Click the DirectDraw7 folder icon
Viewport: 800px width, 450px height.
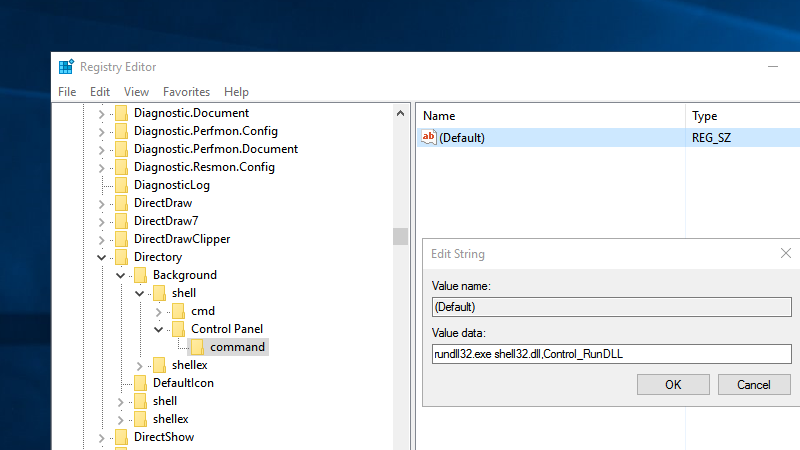121,221
